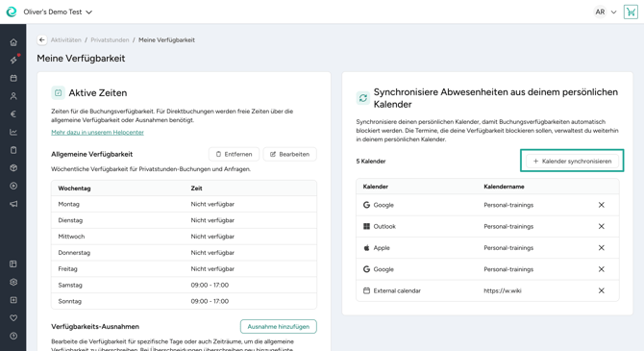This screenshot has width=644, height=351.
Task: Click the https://w.wiki calendar URL
Action: tap(503, 290)
